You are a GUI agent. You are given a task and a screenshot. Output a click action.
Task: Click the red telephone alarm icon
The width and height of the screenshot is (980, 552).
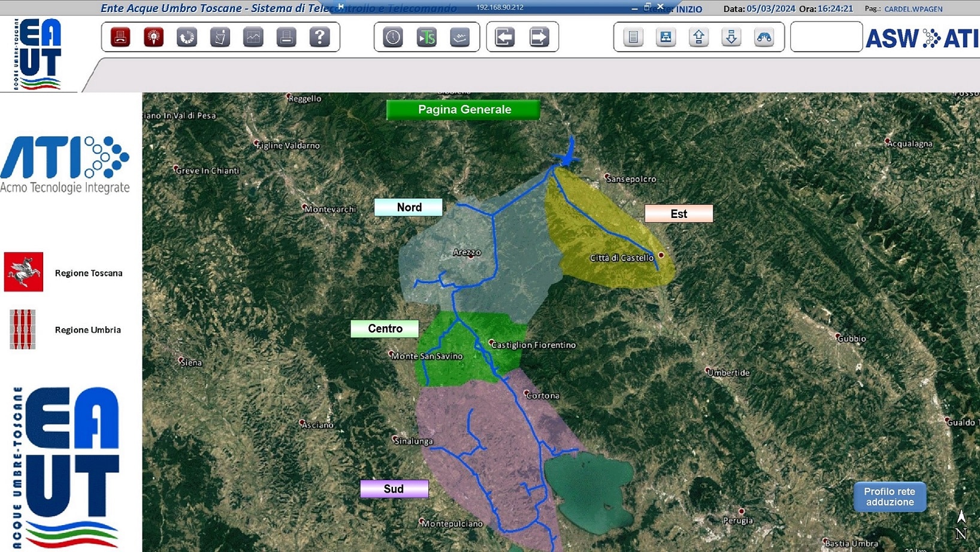pyautogui.click(x=120, y=37)
